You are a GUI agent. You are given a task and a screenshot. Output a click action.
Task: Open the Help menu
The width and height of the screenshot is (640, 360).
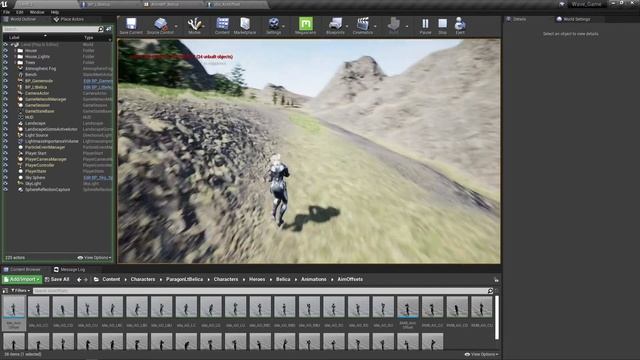point(55,12)
